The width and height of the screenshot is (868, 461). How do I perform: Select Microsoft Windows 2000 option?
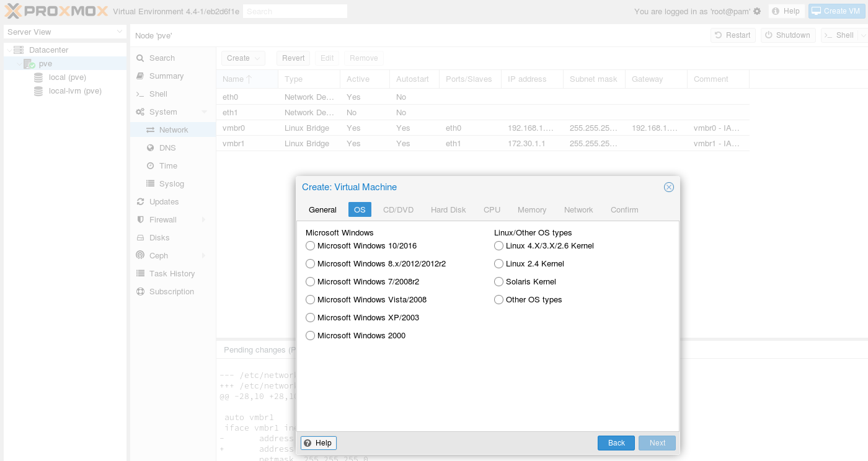(310, 336)
